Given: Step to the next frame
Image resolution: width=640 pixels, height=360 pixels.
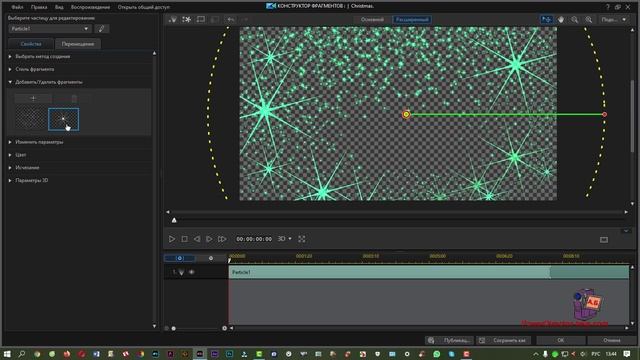Looking at the screenshot, I should coord(209,239).
